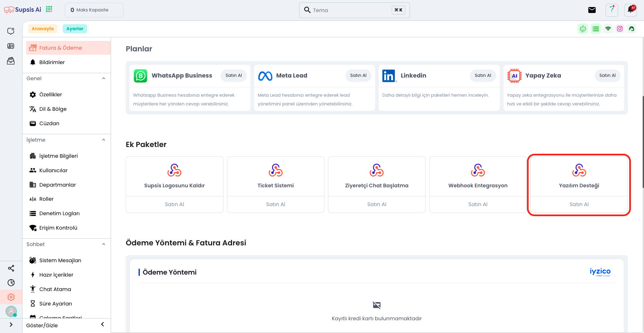Open Departmanlar page
The height and width of the screenshot is (333, 644).
(68, 185)
